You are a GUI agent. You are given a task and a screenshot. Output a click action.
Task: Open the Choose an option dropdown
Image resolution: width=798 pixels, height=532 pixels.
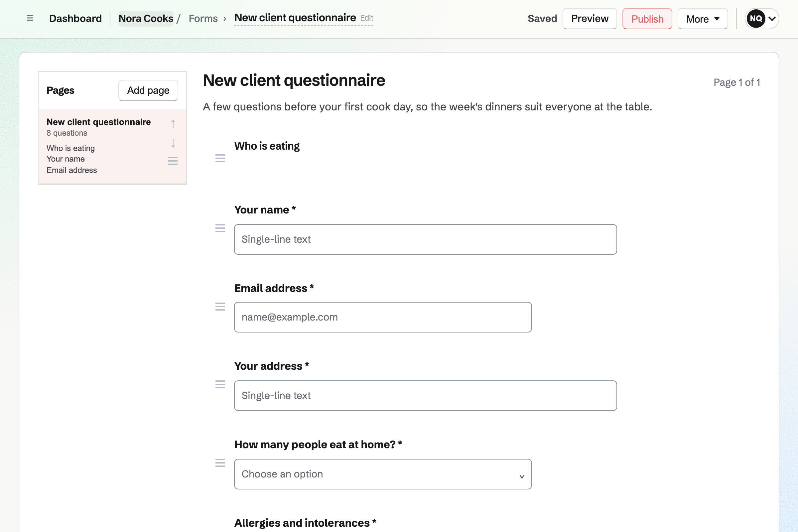383,474
